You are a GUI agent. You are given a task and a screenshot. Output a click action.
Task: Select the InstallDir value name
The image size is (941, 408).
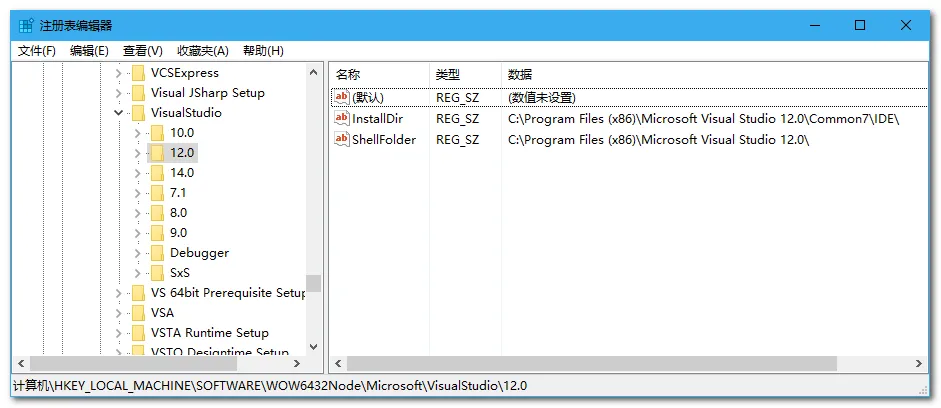(x=379, y=118)
